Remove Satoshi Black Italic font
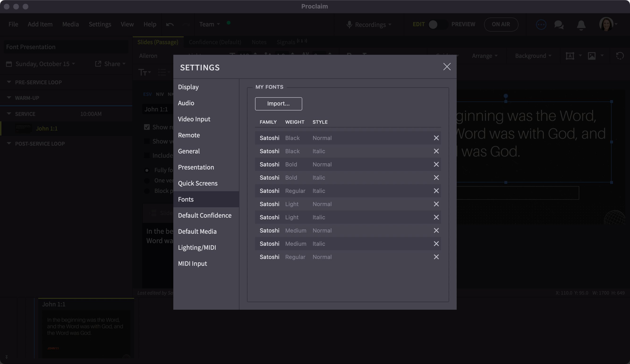 tap(436, 151)
